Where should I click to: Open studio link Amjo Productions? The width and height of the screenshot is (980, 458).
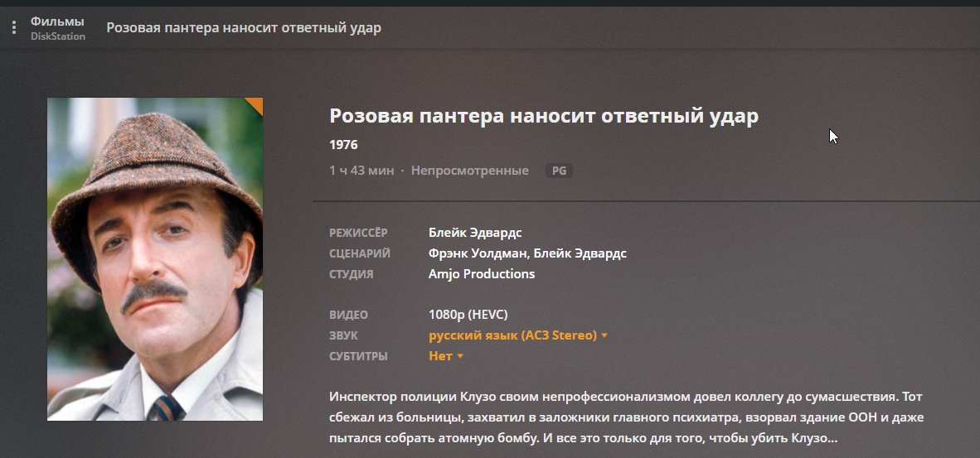pyautogui.click(x=482, y=274)
